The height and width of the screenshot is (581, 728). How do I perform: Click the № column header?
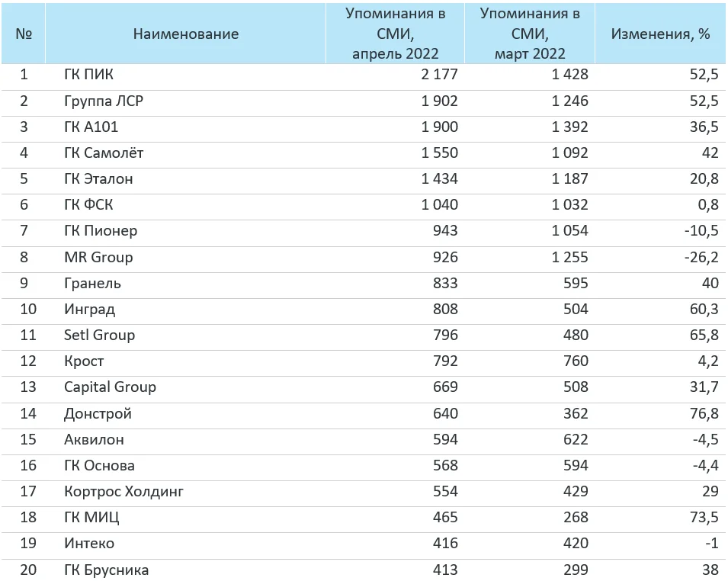coord(23,34)
